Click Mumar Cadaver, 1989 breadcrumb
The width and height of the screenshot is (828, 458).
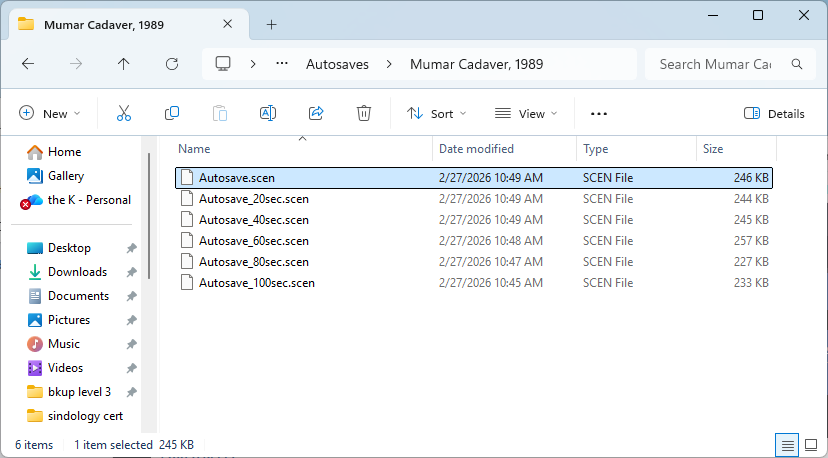(x=476, y=64)
